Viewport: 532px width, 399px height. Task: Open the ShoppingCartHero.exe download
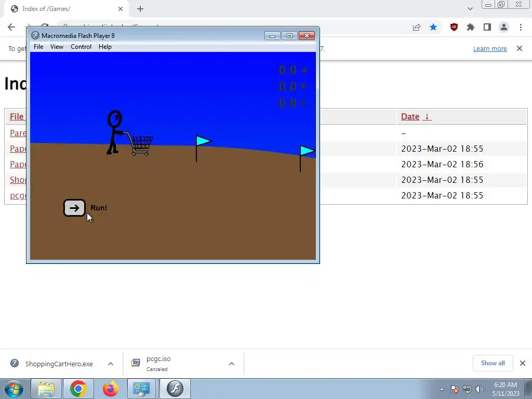[x=59, y=364]
